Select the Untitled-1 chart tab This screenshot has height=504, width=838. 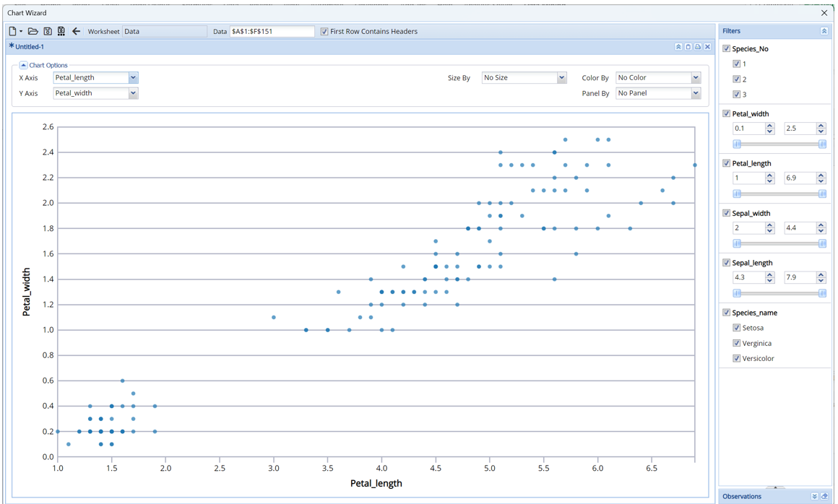[29, 47]
